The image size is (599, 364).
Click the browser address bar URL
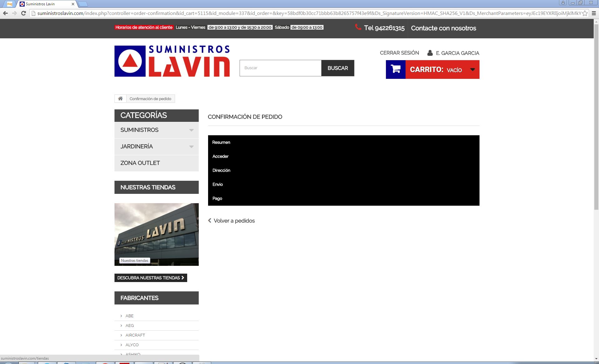309,13
